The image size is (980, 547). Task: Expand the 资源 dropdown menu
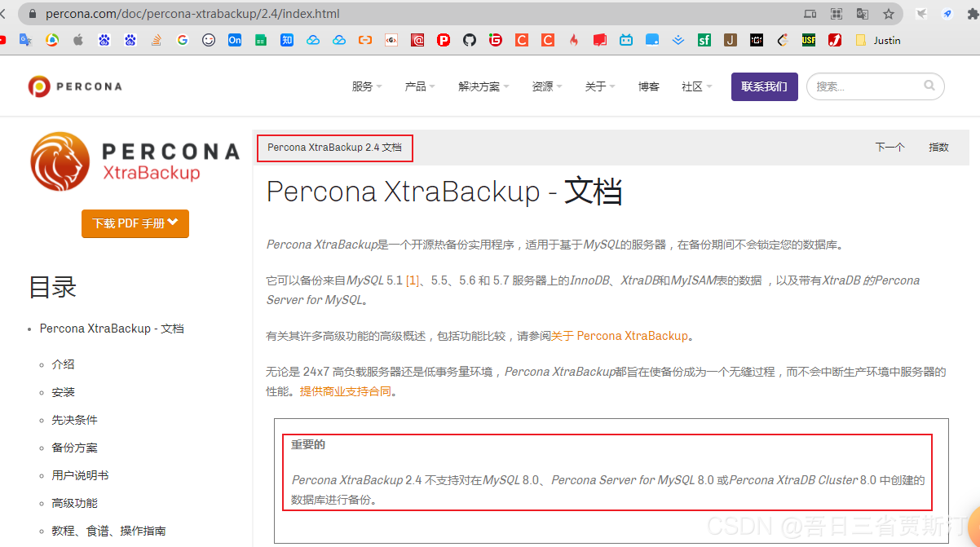[x=547, y=86]
